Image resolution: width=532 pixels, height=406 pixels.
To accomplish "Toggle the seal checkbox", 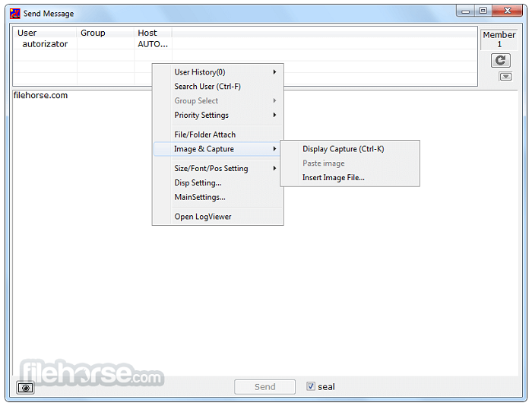I will coord(310,386).
